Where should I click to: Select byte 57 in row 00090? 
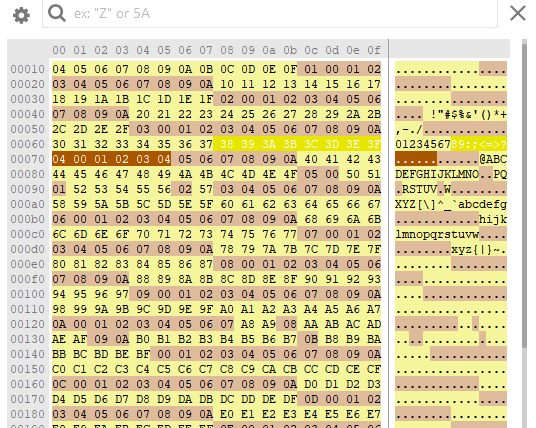click(206, 189)
